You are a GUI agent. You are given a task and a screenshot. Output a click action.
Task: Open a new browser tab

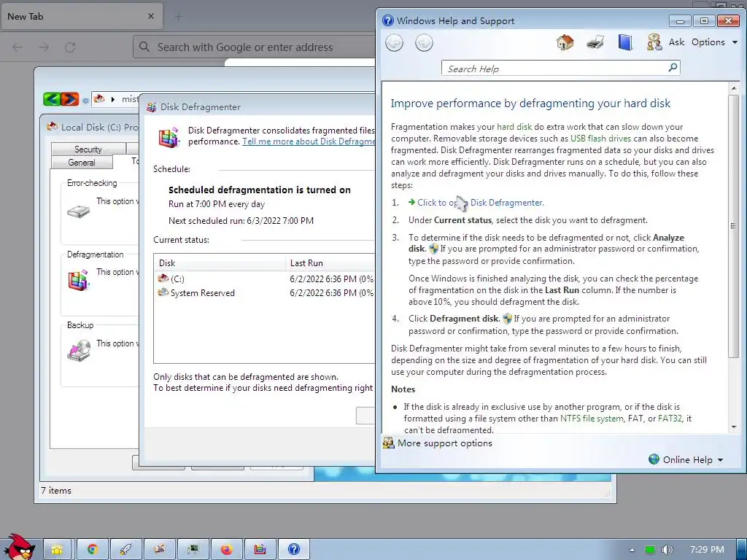pyautogui.click(x=179, y=17)
